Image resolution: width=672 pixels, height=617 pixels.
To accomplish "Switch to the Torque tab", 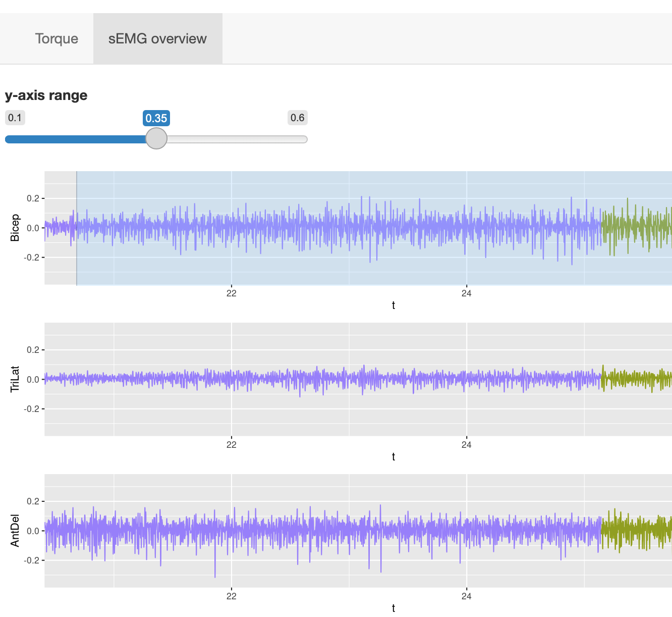I will point(57,39).
